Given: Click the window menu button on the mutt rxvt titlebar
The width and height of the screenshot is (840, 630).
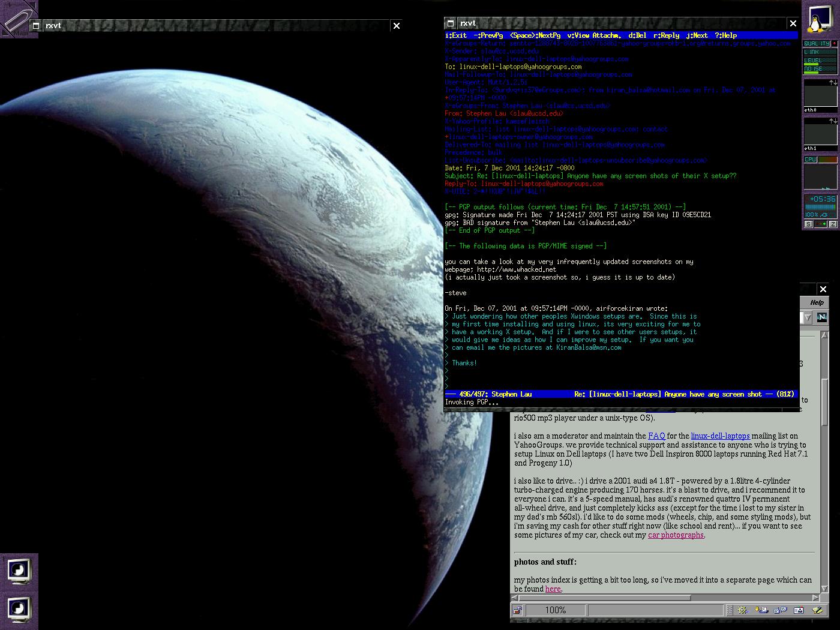Looking at the screenshot, I should (451, 23).
